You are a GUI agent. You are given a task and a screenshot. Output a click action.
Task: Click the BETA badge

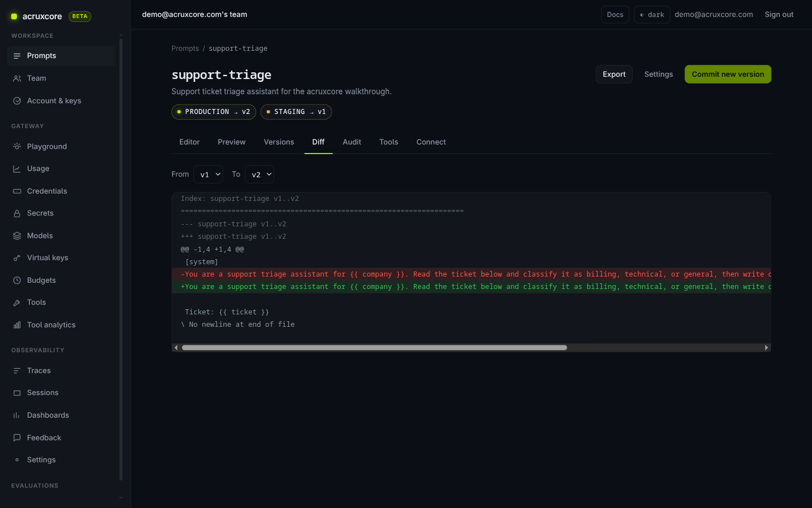pos(80,16)
